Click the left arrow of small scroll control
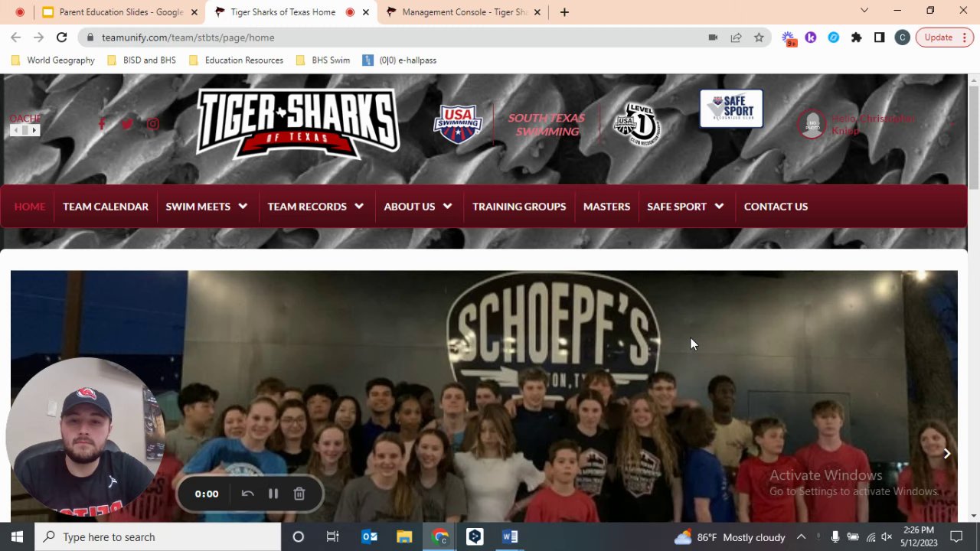Viewport: 980px width, 551px height. point(15,131)
